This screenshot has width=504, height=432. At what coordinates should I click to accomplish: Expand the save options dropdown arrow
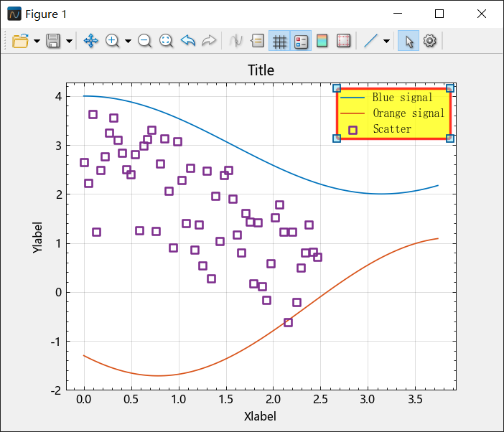pyautogui.click(x=69, y=41)
